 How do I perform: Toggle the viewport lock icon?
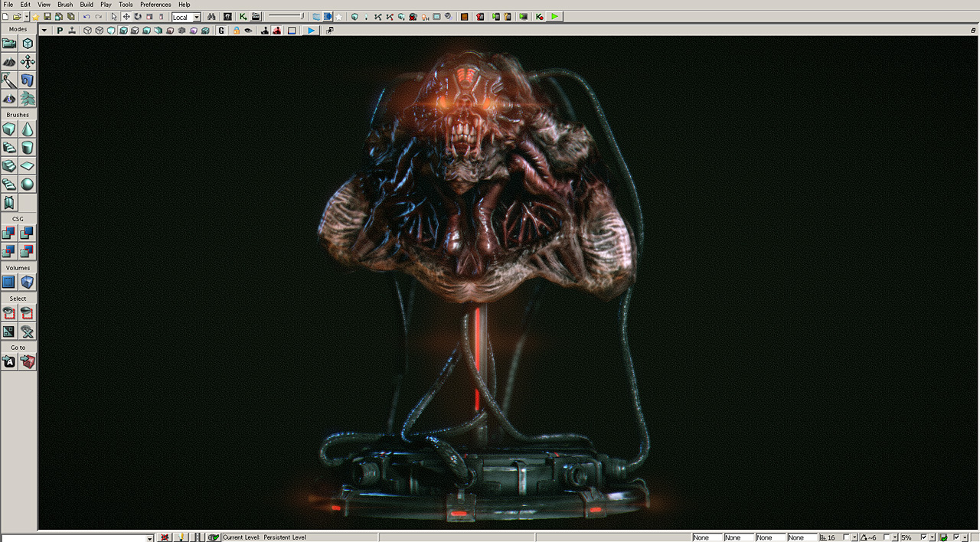click(x=237, y=31)
